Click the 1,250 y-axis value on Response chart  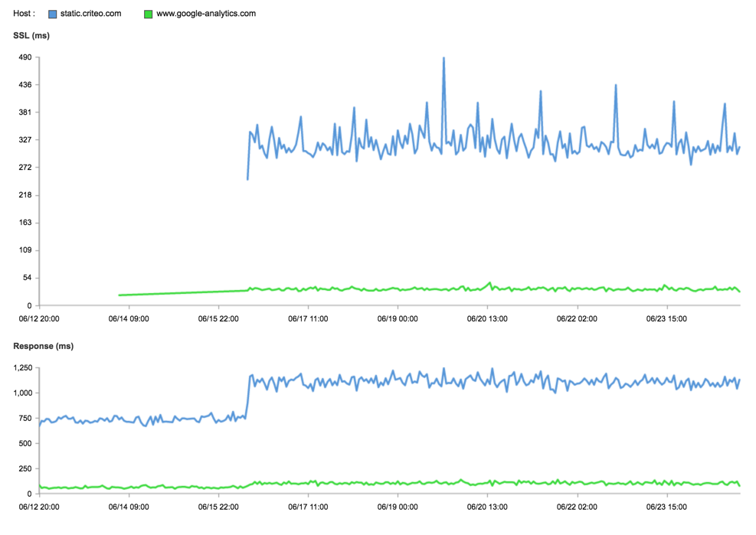tap(23, 367)
